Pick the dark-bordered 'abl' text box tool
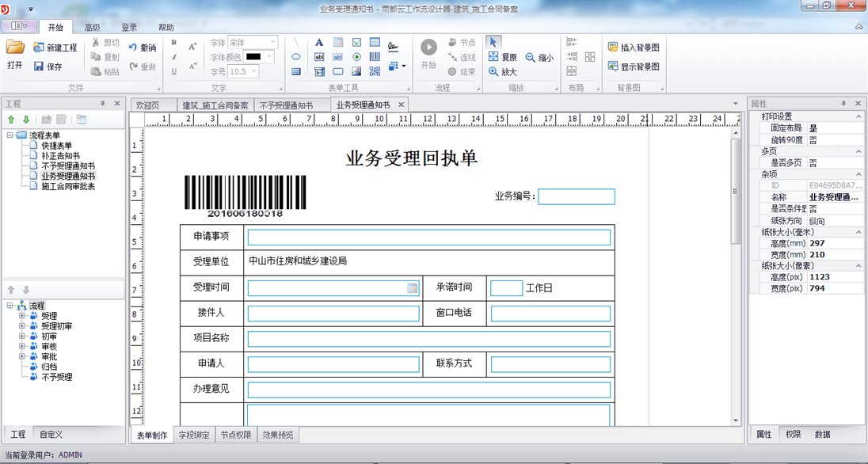This screenshot has width=868, height=464. click(x=319, y=57)
